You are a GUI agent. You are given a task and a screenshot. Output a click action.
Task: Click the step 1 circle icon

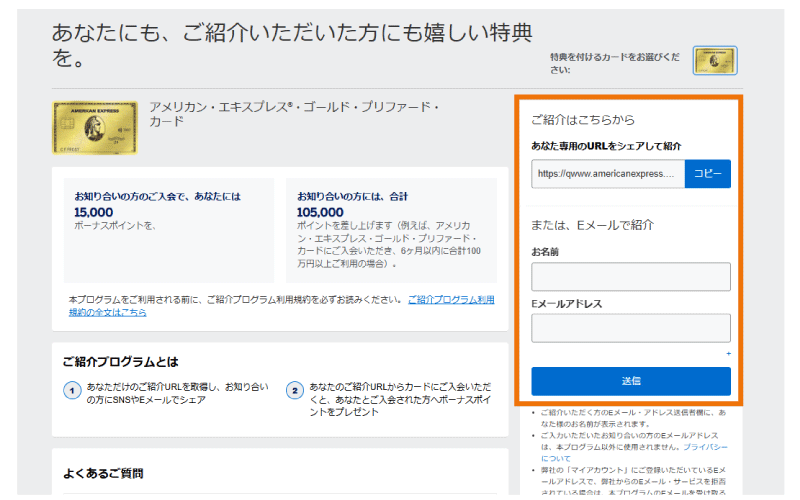[x=72, y=391]
